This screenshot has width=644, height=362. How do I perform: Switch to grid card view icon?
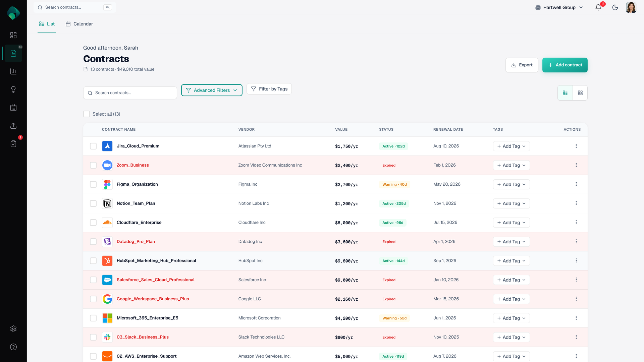[x=580, y=93]
